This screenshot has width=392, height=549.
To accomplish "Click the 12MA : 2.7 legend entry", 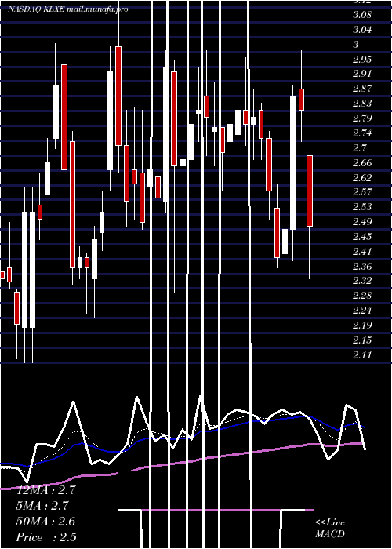I will [46, 490].
